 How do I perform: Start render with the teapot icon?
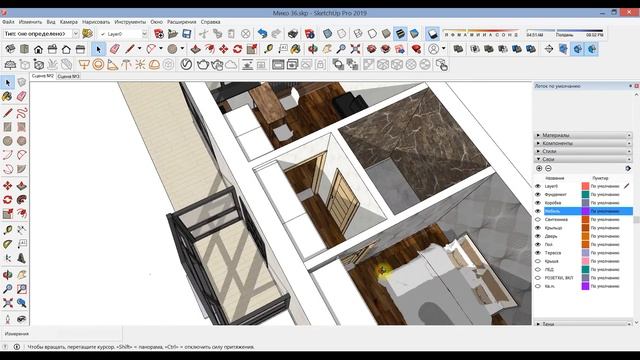pos(203,64)
